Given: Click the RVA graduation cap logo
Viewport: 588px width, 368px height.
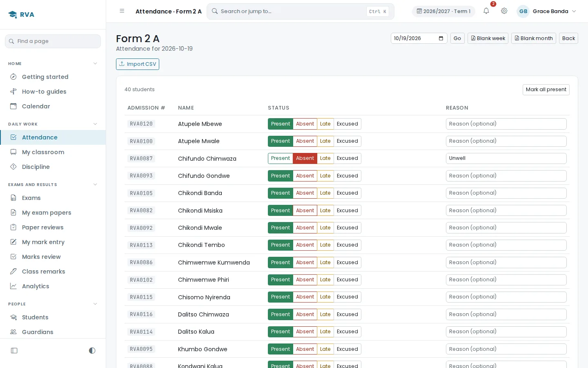Looking at the screenshot, I should [x=13, y=15].
